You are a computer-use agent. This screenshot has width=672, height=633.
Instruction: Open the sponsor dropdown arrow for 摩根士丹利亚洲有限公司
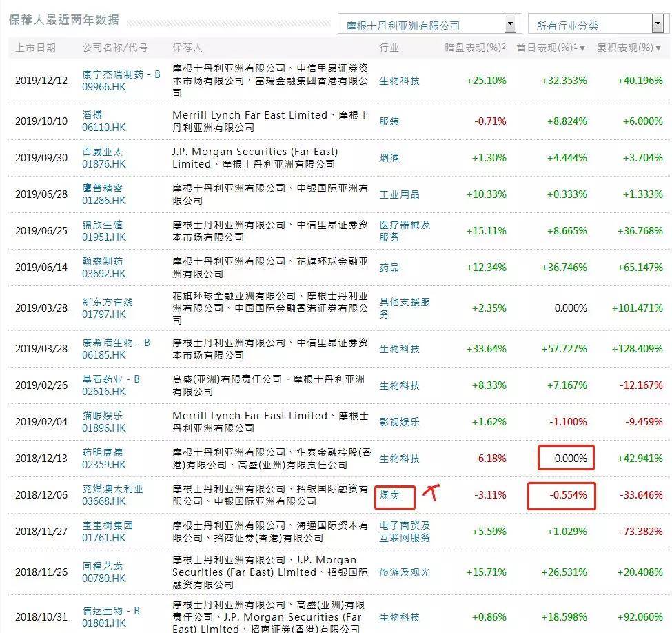[x=510, y=23]
